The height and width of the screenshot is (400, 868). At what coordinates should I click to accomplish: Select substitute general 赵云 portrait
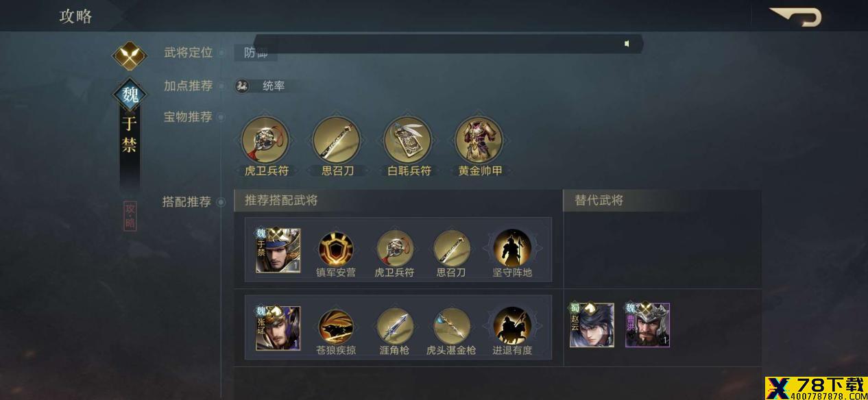pos(592,325)
